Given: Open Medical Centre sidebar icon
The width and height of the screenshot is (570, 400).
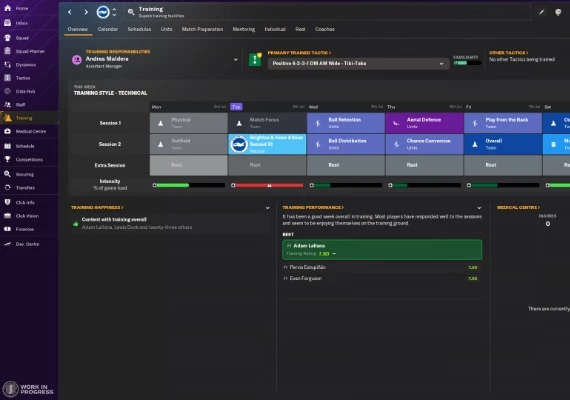Looking at the screenshot, I should pyautogui.click(x=8, y=131).
